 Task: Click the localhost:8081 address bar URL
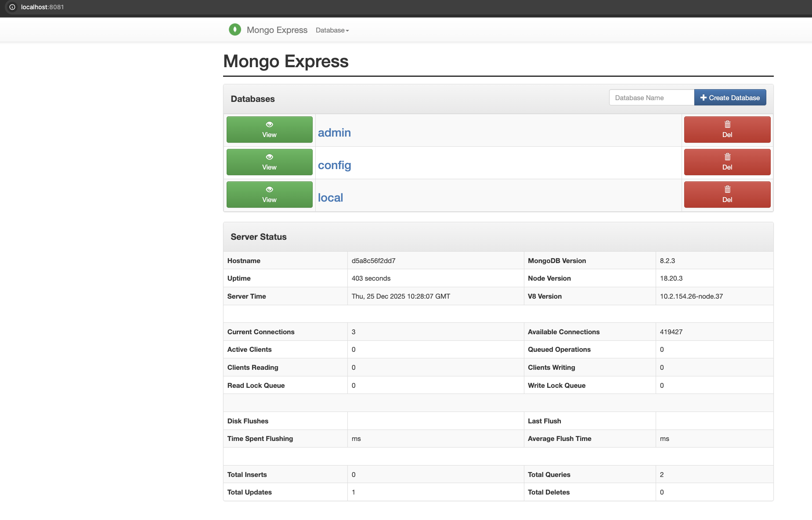[43, 7]
